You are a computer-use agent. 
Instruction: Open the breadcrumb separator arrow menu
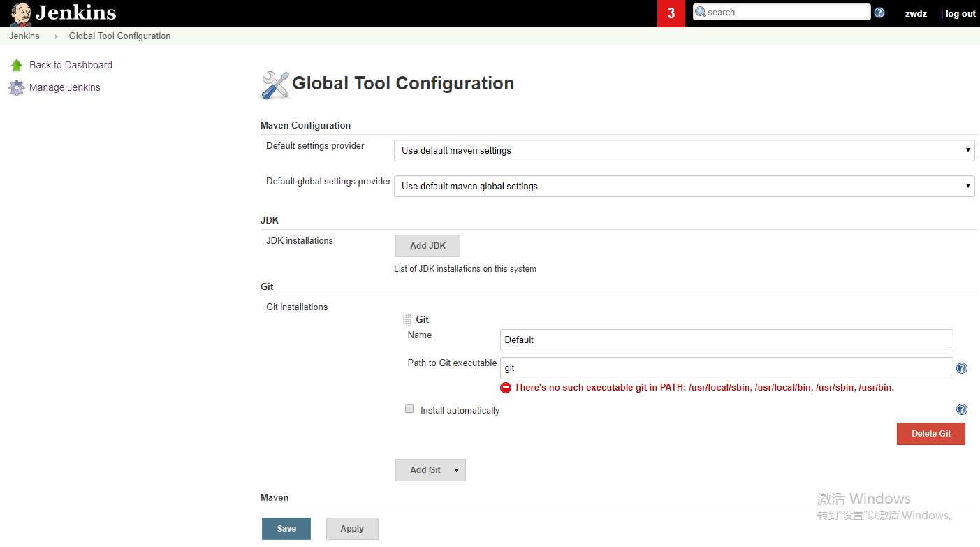(x=56, y=36)
